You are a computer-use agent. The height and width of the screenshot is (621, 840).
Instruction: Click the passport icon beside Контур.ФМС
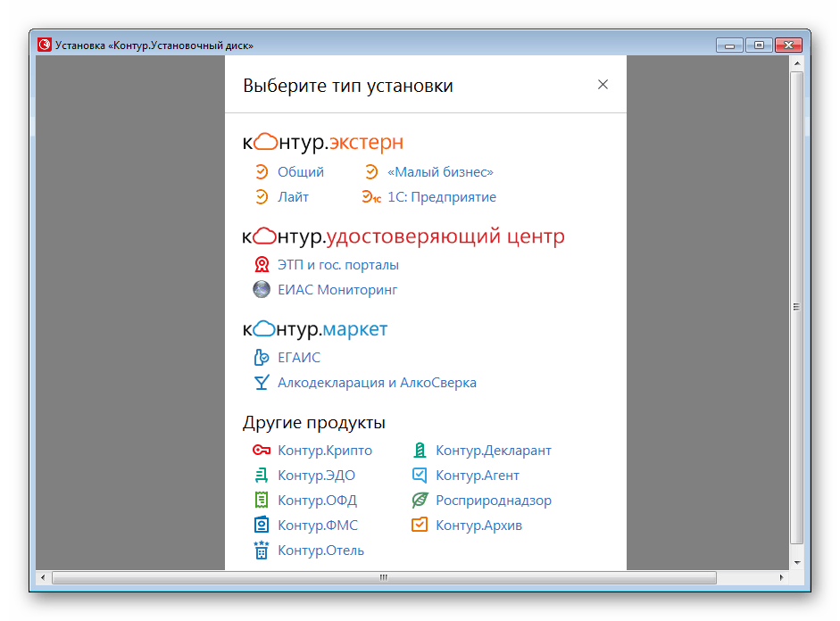click(x=261, y=526)
